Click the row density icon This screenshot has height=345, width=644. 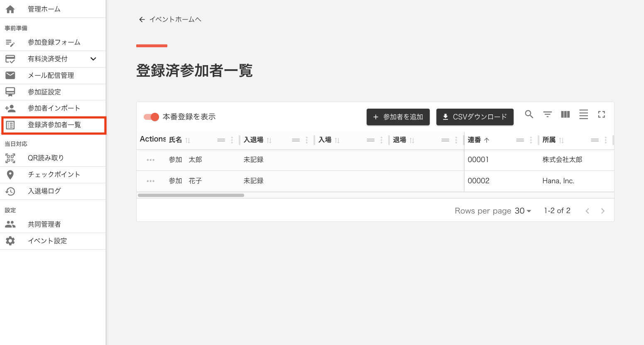click(583, 114)
